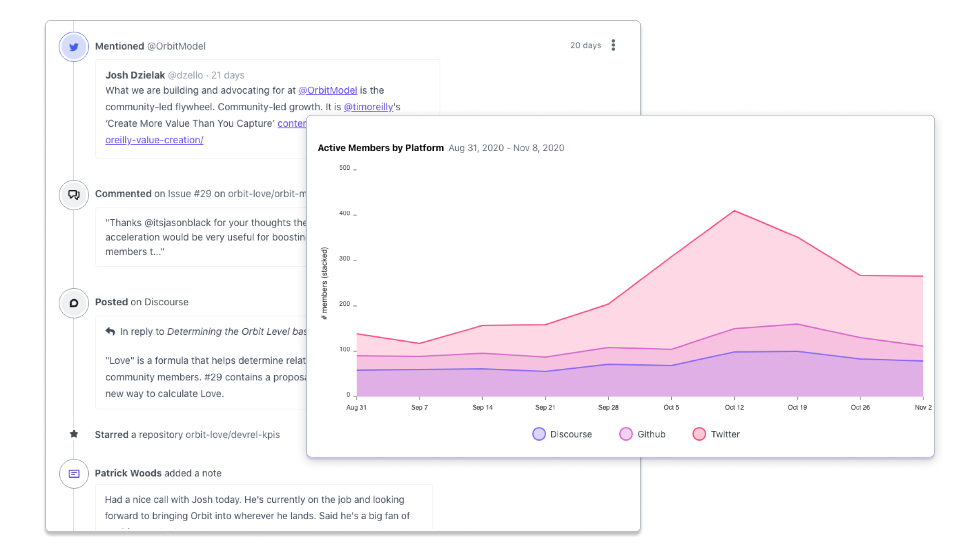Toggle the Twitter legend swatch
980x557 pixels.
[x=699, y=434]
